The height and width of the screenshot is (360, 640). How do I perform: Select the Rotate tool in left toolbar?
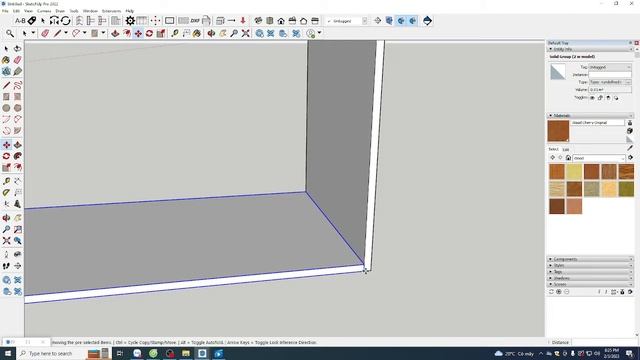pos(7,156)
